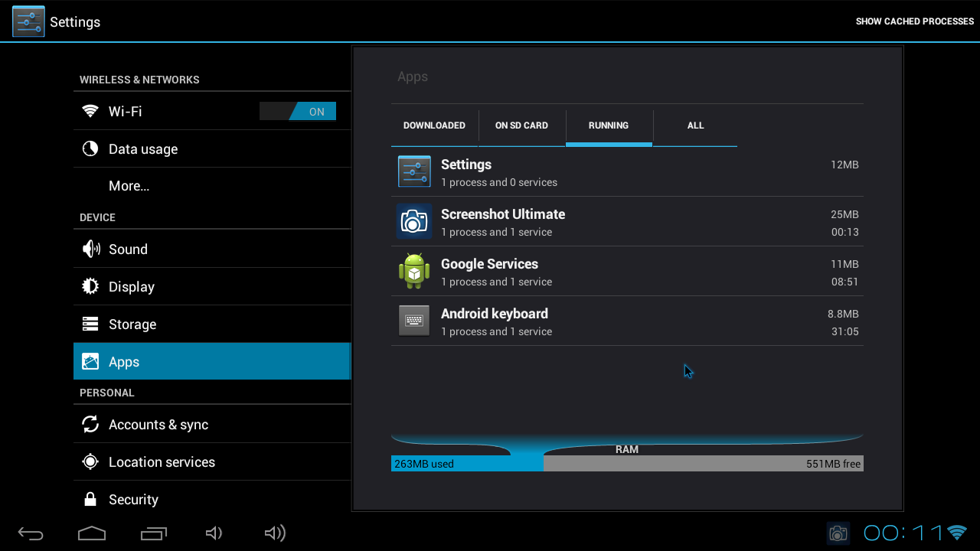The image size is (980, 551).
Task: Open the Google Services running app name
Action: [489, 264]
